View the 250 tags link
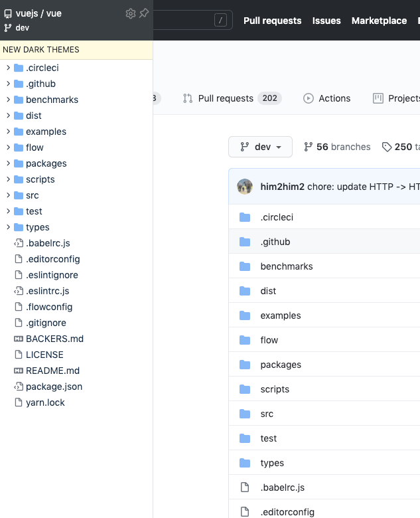 pyautogui.click(x=401, y=147)
